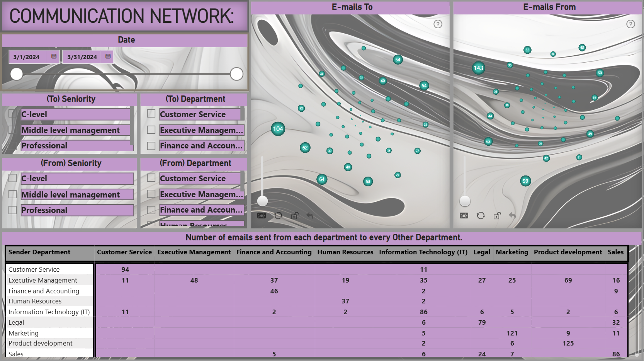Select the 143 node in E-mails From
This screenshot has width=644, height=361.
(x=479, y=68)
